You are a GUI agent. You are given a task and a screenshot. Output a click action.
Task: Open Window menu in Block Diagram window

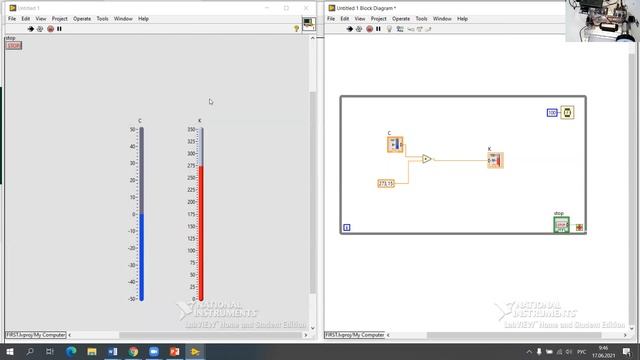442,19
